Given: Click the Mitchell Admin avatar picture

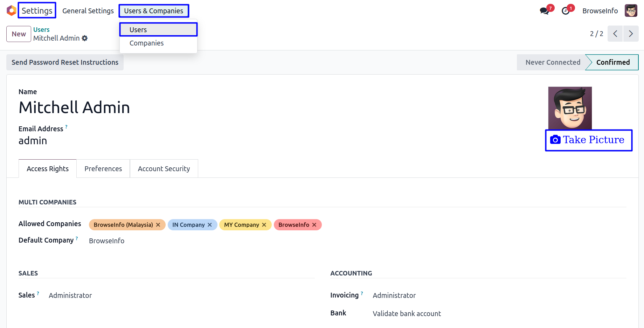Looking at the screenshot, I should point(570,108).
